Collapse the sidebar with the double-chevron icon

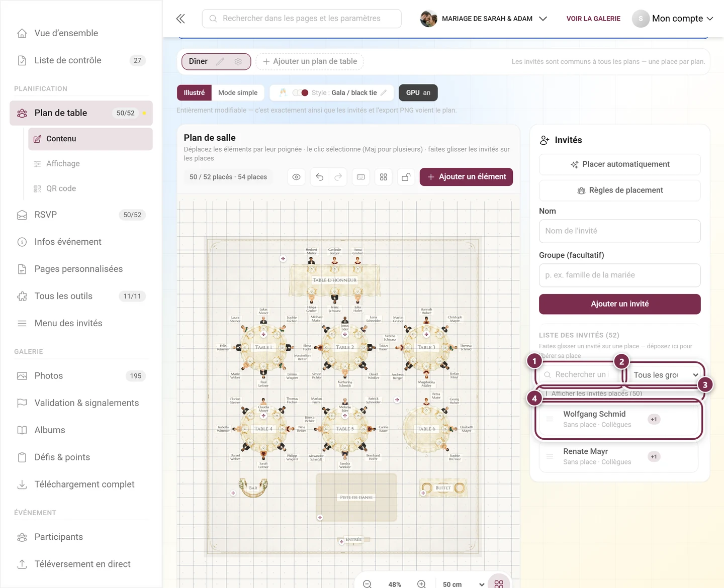180,19
